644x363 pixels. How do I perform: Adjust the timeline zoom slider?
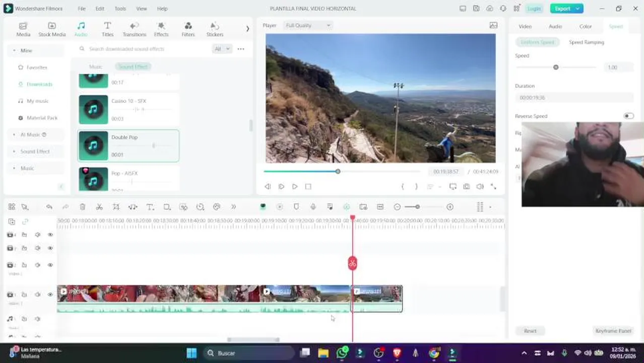point(417,207)
